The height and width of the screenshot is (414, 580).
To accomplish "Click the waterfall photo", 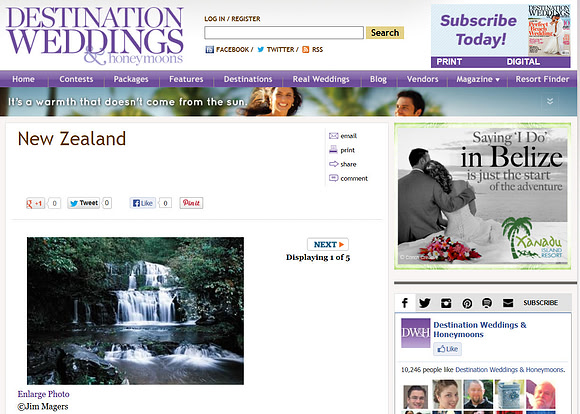I will 135,311.
